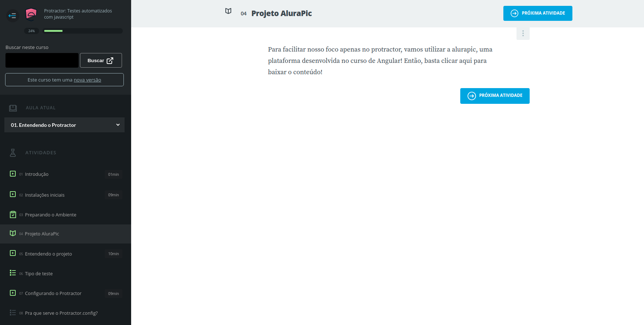
Task: Click the course title Protractor: Testes automatizados
Action: (x=78, y=14)
